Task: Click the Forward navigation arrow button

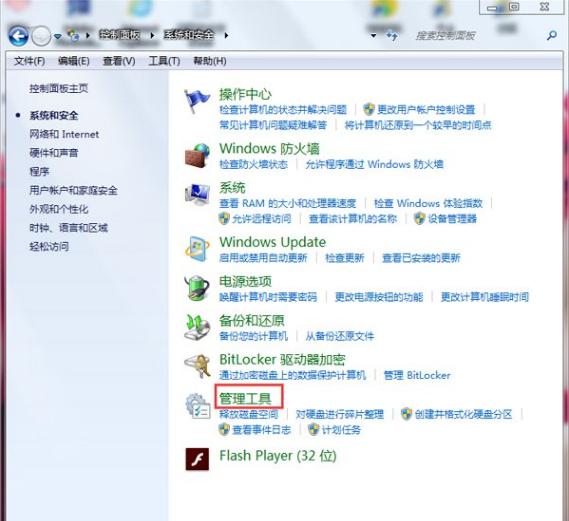Action: point(41,36)
